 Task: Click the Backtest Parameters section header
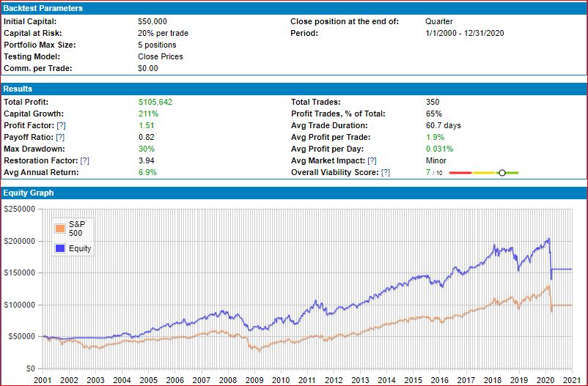tap(294, 8)
